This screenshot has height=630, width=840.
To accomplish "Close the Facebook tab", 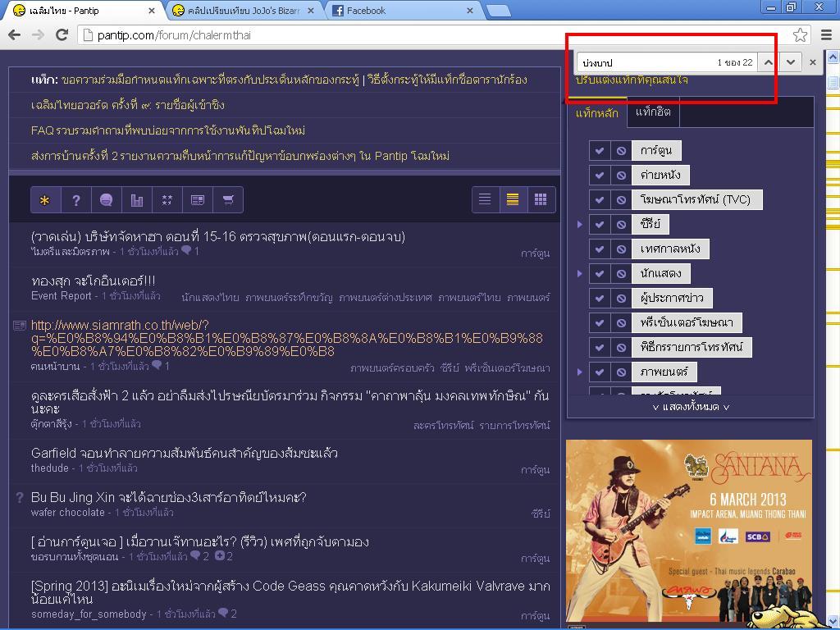I will coord(470,11).
